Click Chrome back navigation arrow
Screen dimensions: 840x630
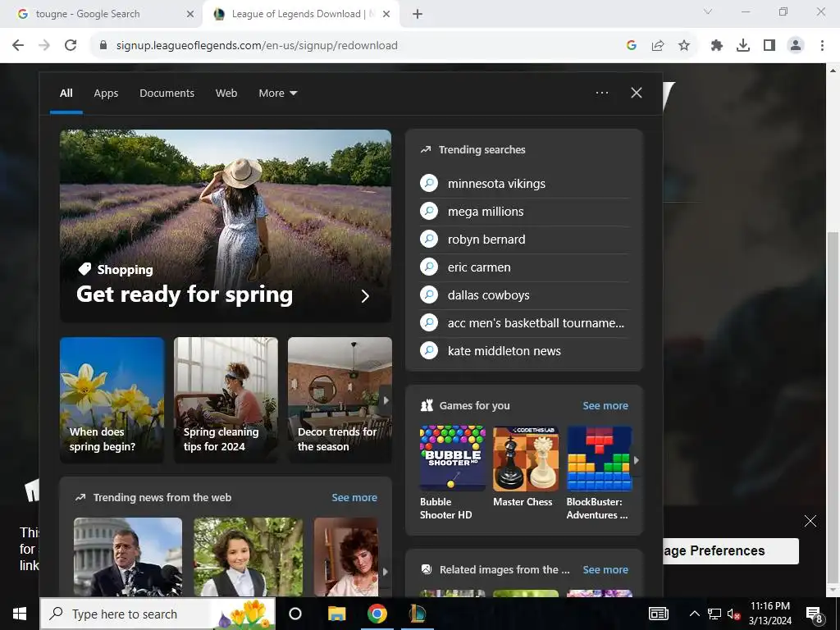[18, 46]
